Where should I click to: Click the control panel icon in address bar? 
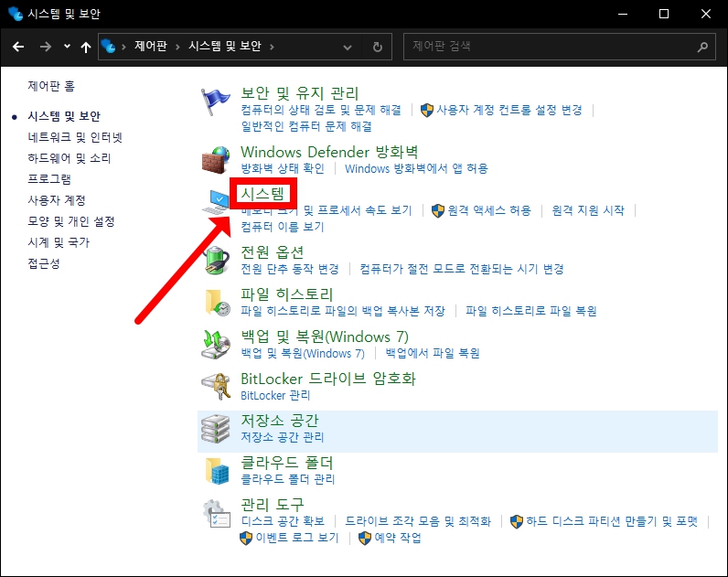click(108, 46)
